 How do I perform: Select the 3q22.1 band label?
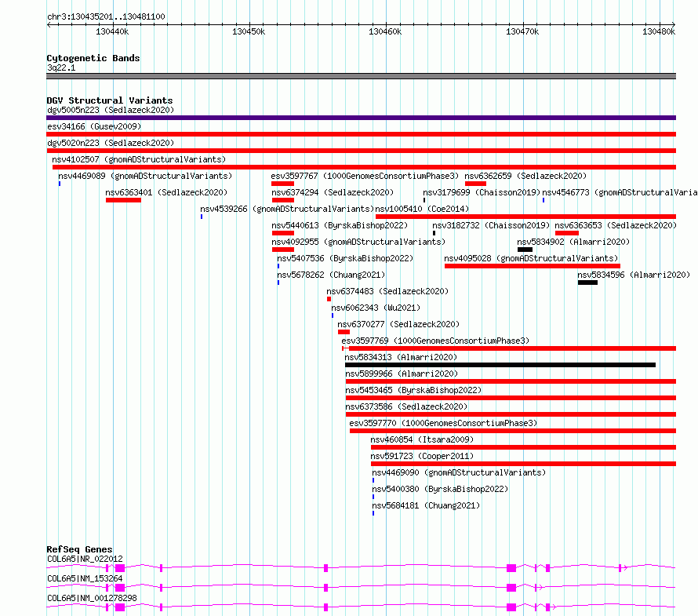(x=61, y=67)
